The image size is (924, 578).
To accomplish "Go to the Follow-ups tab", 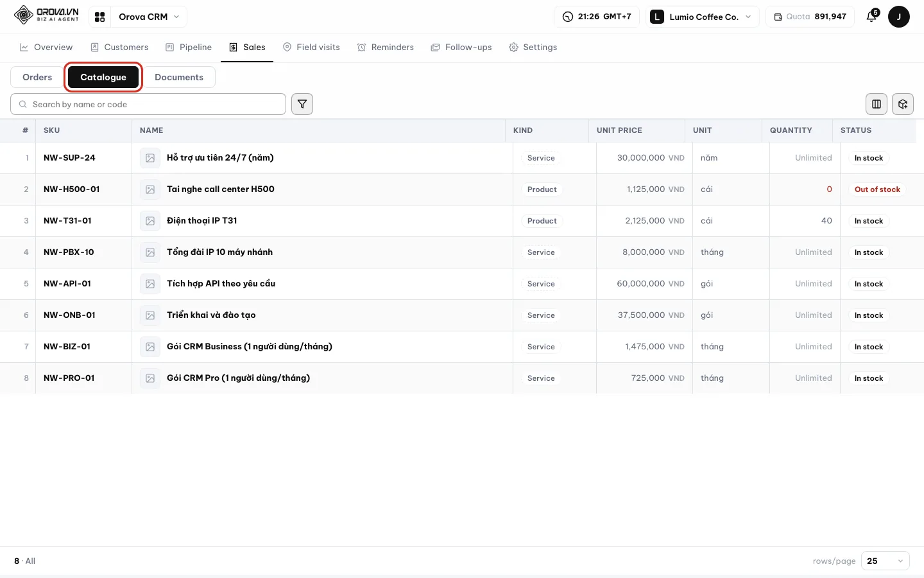I will coord(461,48).
